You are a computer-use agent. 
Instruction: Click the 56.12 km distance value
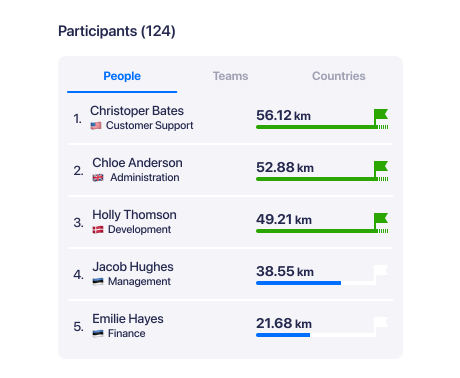[283, 115]
